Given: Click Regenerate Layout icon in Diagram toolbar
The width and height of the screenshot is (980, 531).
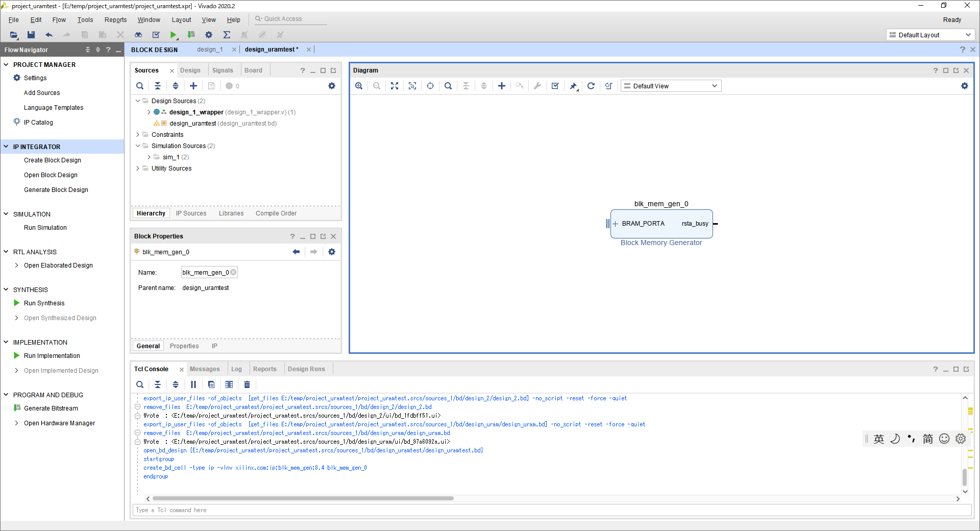Looking at the screenshot, I should tap(591, 86).
